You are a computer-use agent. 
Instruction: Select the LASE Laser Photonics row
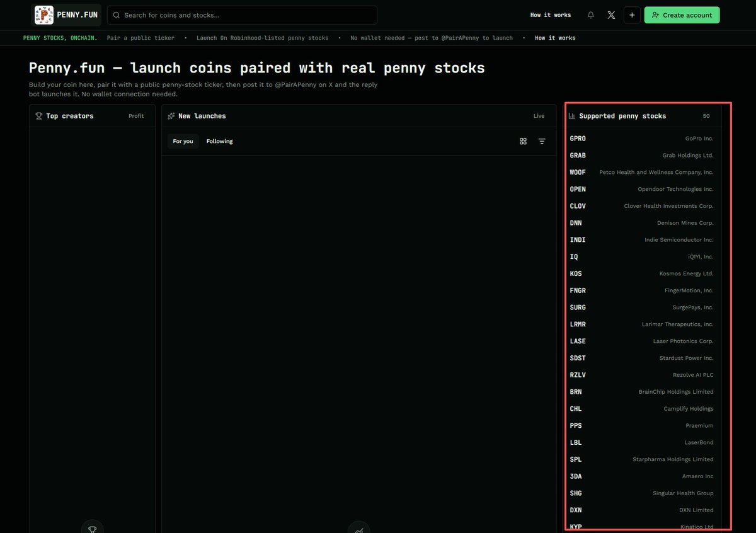click(x=641, y=341)
